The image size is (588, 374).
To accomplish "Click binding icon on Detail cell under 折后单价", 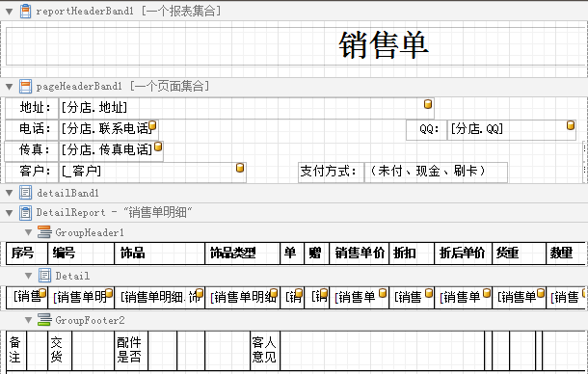I will 487,293.
